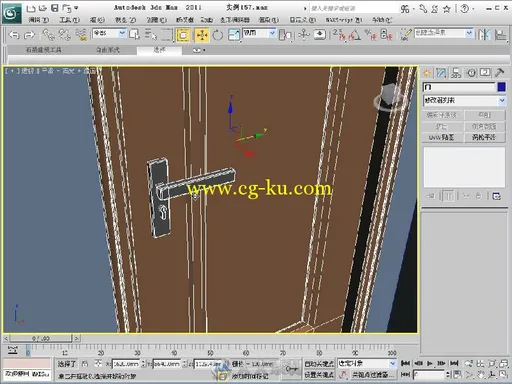
Task: Open the Motion command panel tab
Action: pyautogui.click(x=471, y=72)
